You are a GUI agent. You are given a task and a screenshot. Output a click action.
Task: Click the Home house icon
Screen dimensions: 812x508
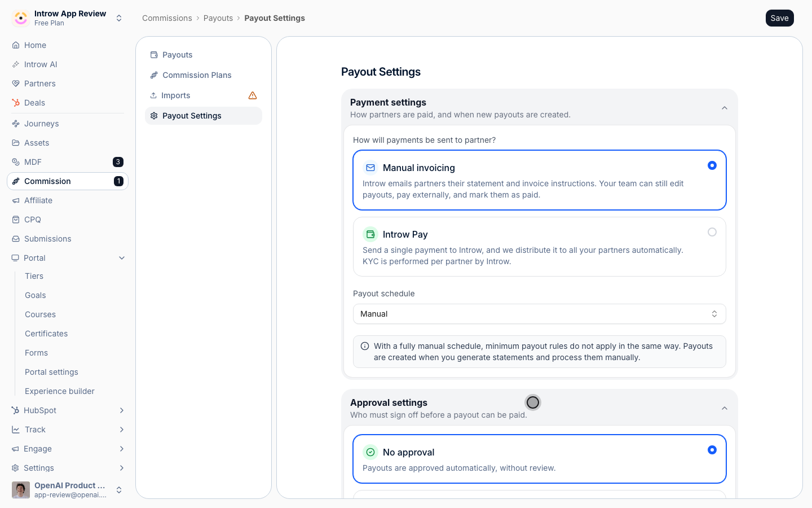click(16, 45)
